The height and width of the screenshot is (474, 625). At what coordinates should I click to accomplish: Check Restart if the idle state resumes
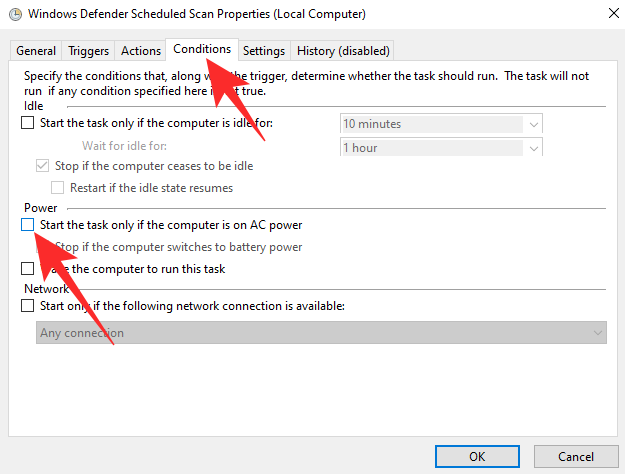[x=58, y=188]
